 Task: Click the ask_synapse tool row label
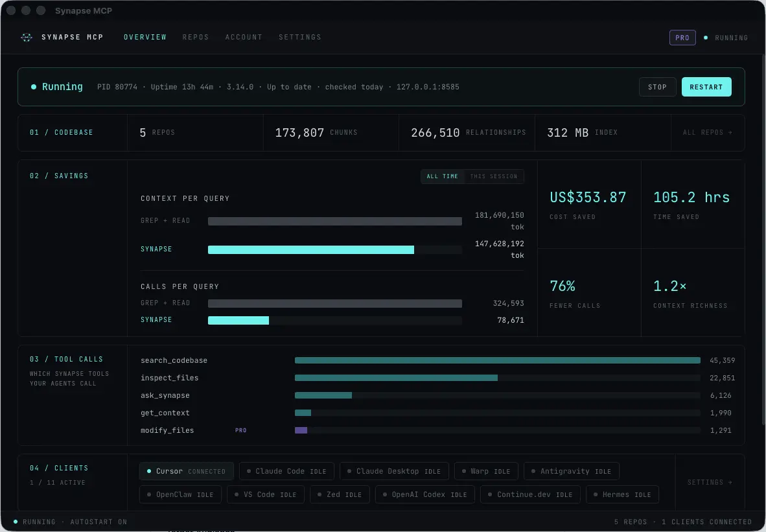[x=165, y=396]
